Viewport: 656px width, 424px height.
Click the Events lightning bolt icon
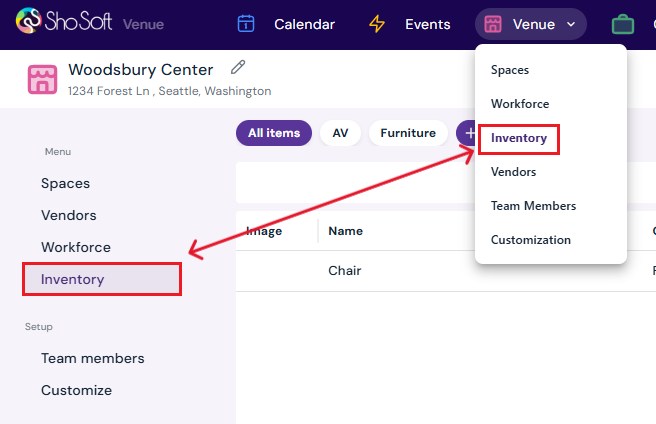(x=377, y=24)
